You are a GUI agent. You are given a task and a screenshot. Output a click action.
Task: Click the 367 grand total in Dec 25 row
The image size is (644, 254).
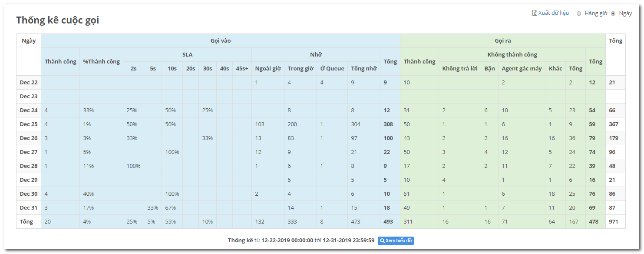click(614, 124)
